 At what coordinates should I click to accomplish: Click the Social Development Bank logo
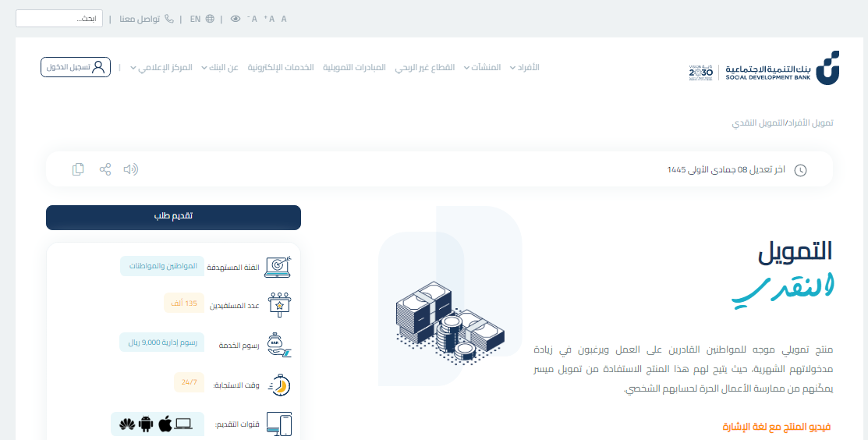763,68
